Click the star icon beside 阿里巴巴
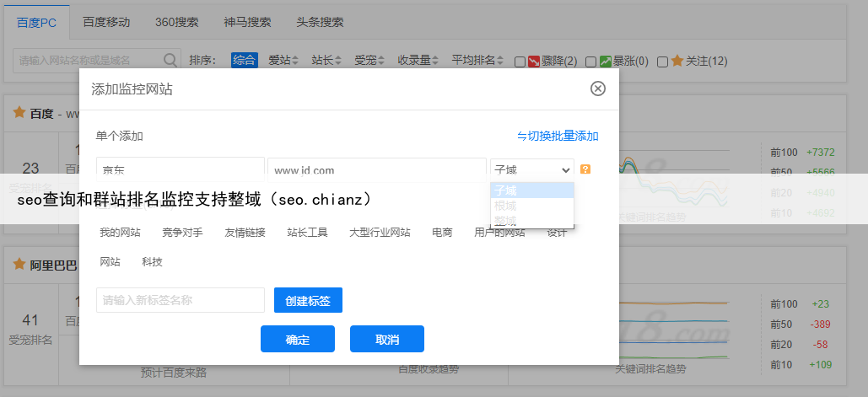This screenshot has height=397, width=868. click(x=19, y=264)
